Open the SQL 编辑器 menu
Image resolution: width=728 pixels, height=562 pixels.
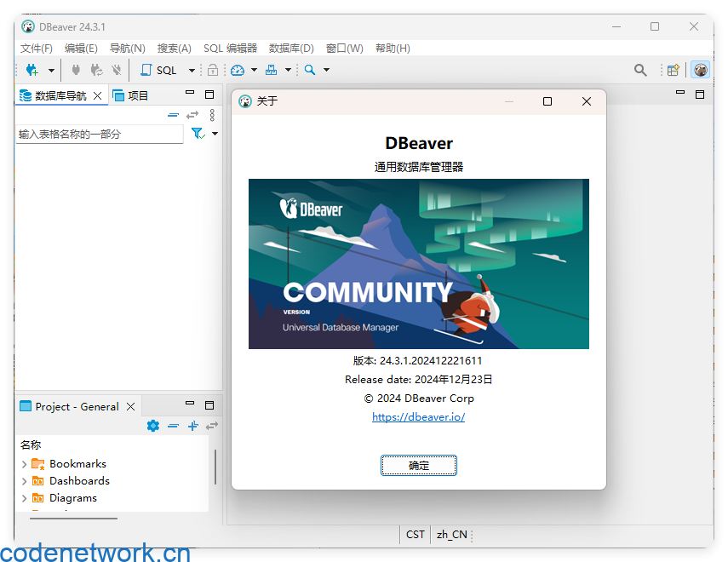tap(230, 49)
